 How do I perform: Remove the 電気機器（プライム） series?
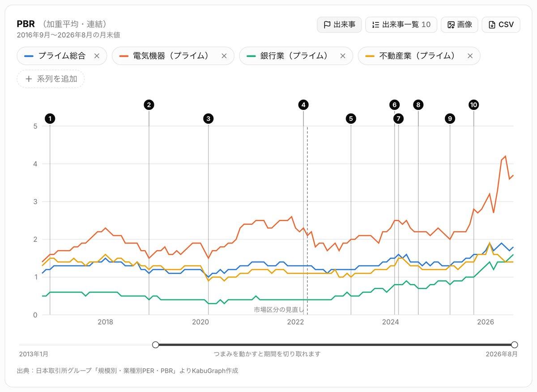click(x=224, y=56)
